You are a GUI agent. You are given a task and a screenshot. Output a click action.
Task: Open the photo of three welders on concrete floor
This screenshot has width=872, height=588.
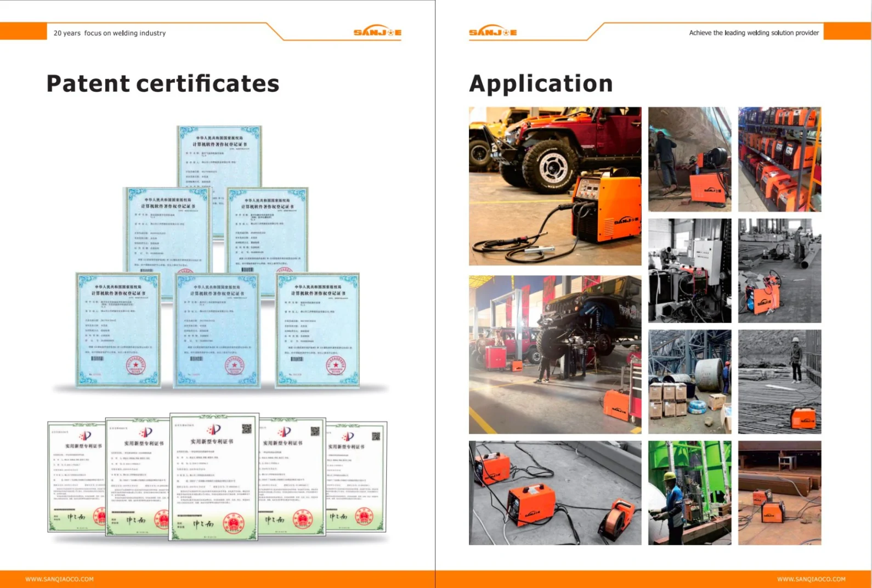pos(554,493)
